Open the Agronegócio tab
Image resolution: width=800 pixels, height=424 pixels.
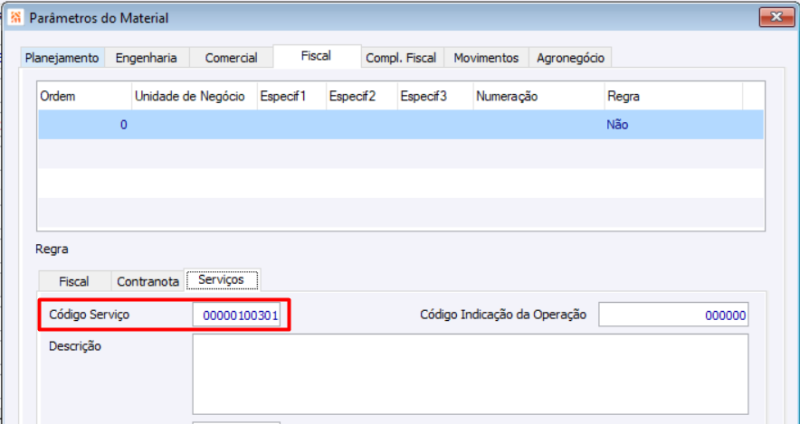[x=570, y=58]
